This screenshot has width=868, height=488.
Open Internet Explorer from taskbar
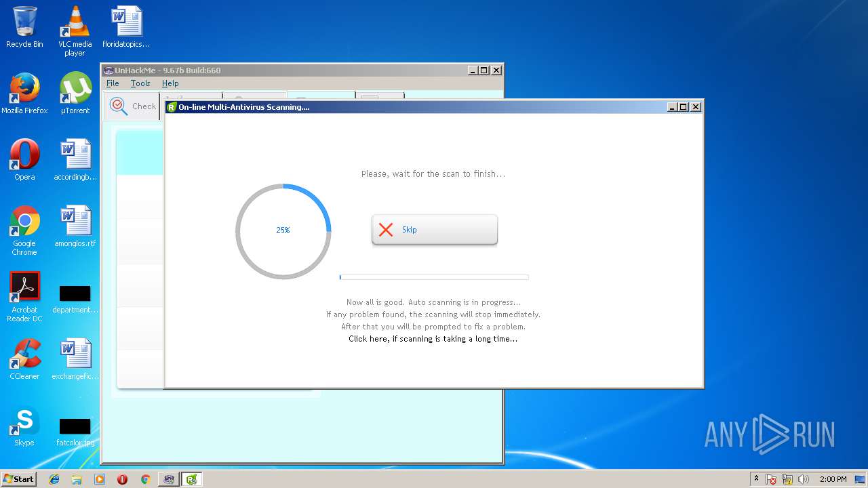pos(54,479)
